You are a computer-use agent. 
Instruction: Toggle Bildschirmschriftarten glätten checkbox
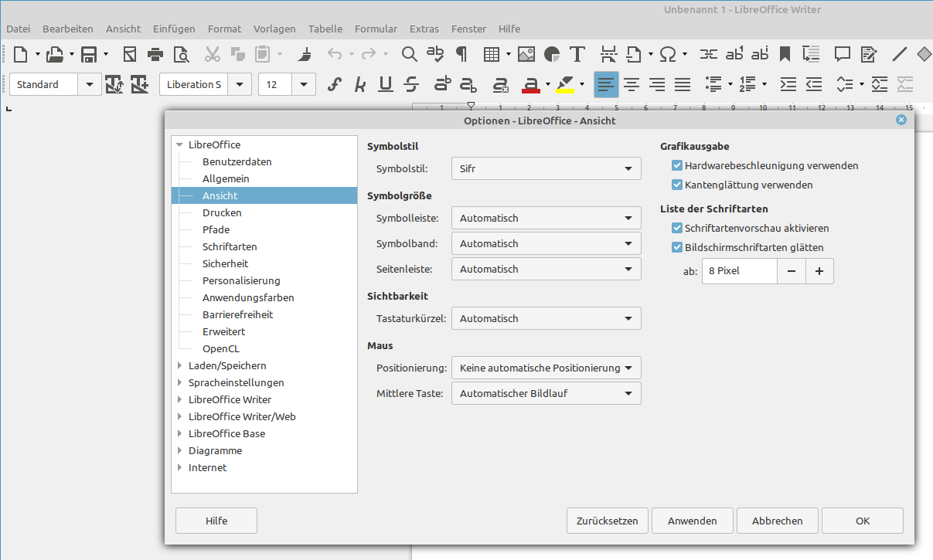click(677, 248)
